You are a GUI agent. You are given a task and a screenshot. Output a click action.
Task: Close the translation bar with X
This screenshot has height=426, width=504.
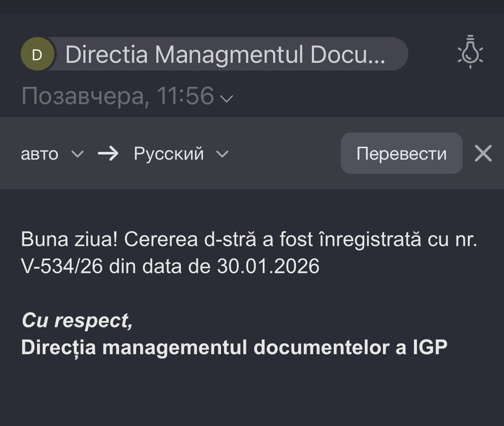483,153
